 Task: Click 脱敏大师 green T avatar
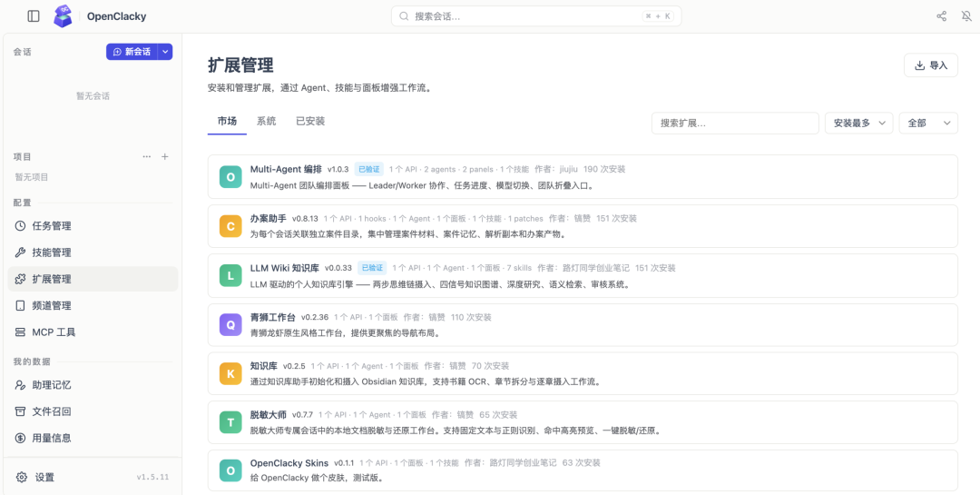[230, 423]
